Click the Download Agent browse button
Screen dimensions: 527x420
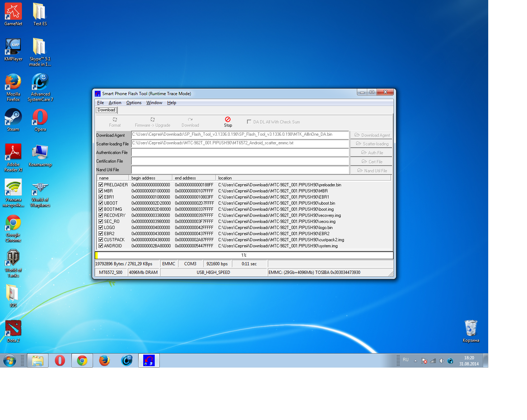[x=371, y=135]
